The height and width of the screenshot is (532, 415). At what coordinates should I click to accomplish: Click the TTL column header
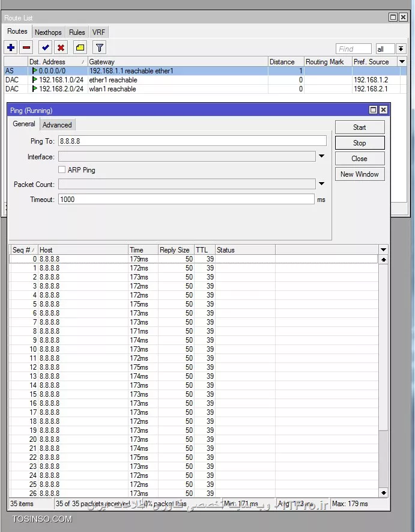[x=204, y=249]
